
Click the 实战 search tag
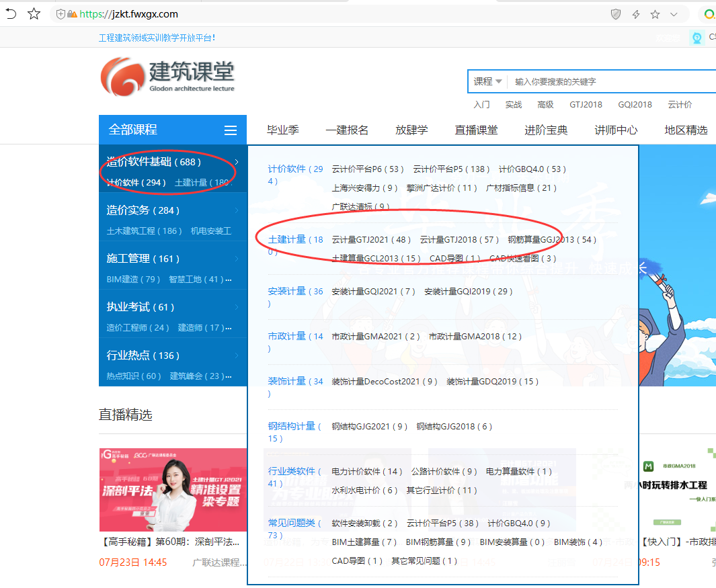[x=513, y=105]
